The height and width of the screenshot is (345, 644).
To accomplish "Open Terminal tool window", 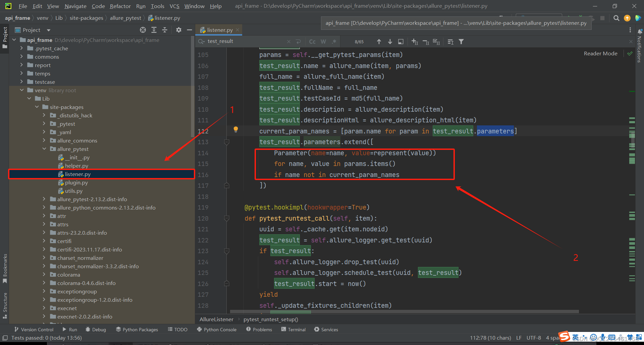I will (293, 330).
